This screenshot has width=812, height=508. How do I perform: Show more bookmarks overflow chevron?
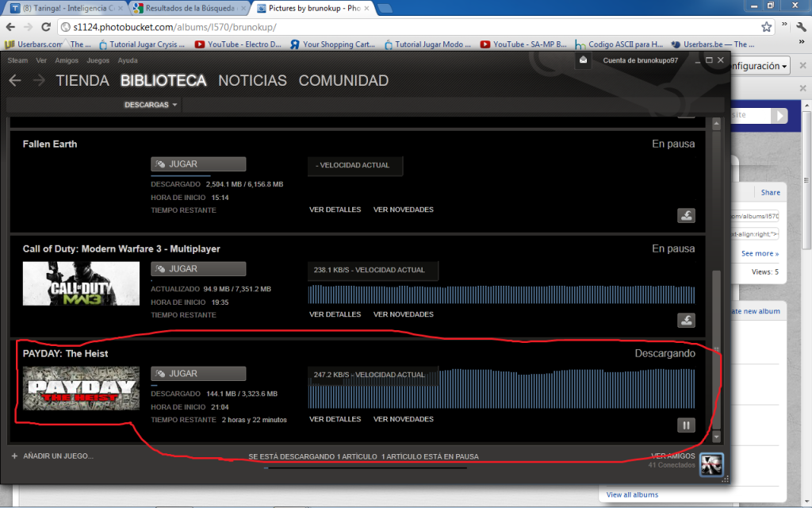click(x=802, y=42)
